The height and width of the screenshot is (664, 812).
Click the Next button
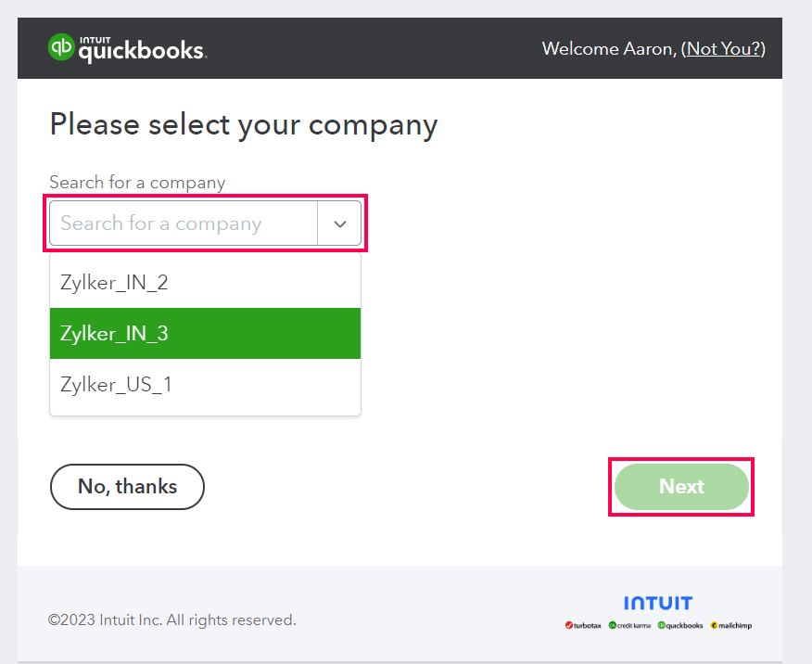point(681,486)
